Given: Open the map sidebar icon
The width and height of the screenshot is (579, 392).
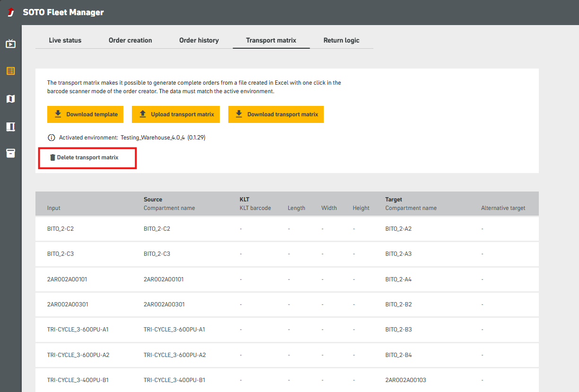Looking at the screenshot, I should click(x=10, y=98).
